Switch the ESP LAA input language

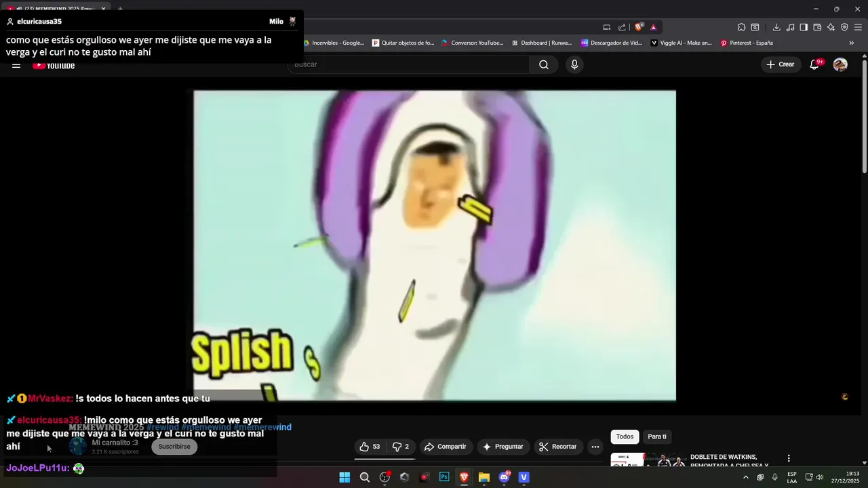pyautogui.click(x=792, y=477)
